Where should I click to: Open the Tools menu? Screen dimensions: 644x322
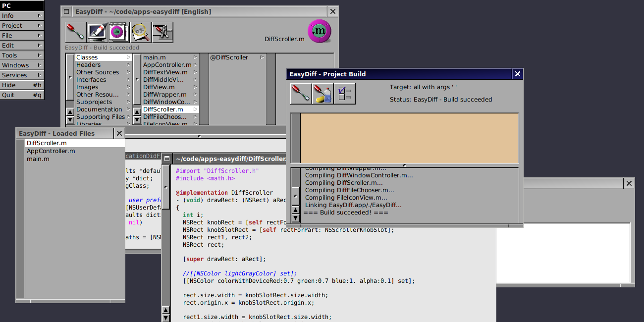pos(22,55)
